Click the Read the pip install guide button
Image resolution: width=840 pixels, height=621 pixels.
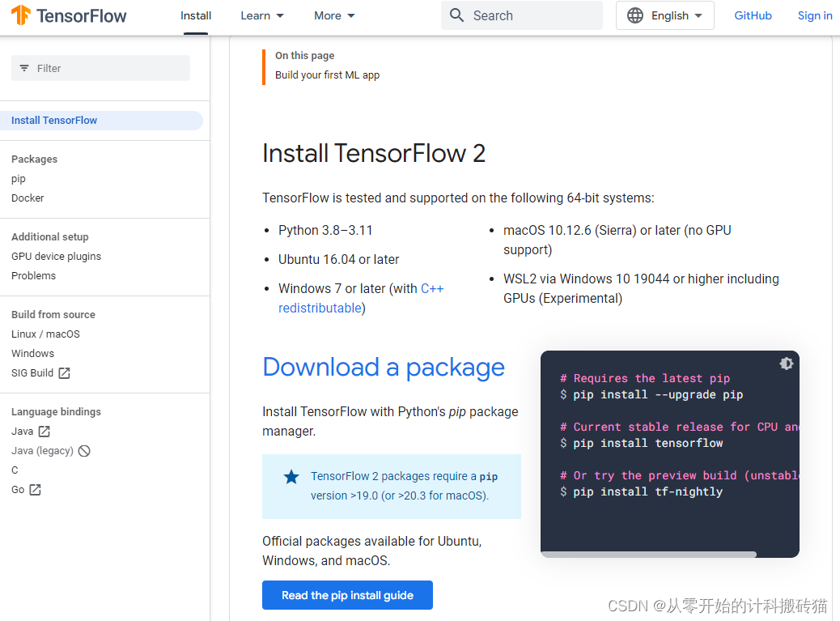click(x=347, y=594)
